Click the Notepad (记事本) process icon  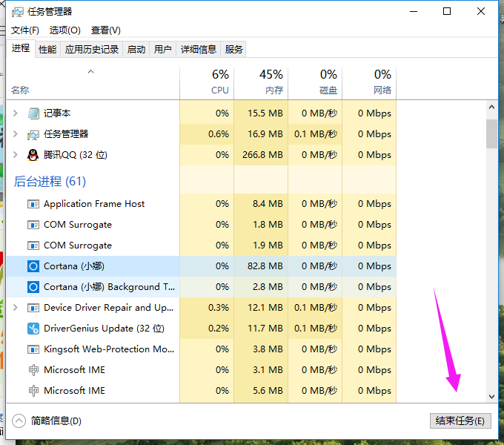33,113
